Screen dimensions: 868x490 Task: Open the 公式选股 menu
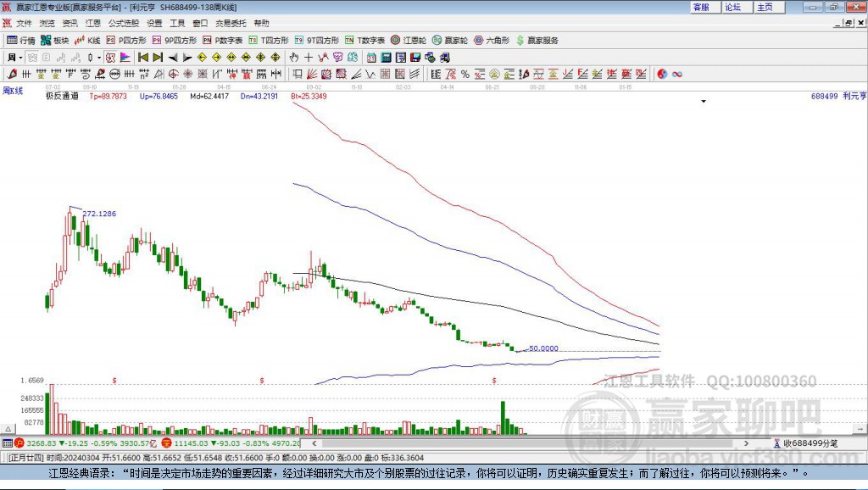[x=124, y=23]
